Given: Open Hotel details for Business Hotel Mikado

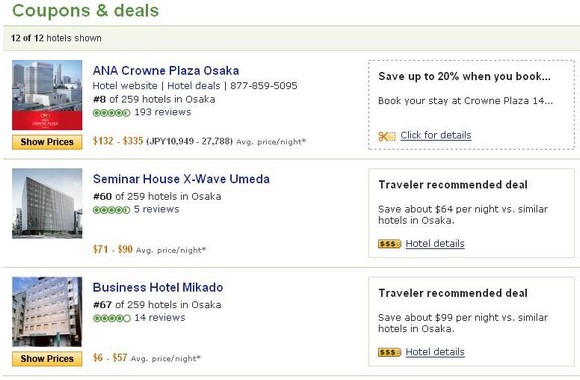Looking at the screenshot, I should [435, 352].
